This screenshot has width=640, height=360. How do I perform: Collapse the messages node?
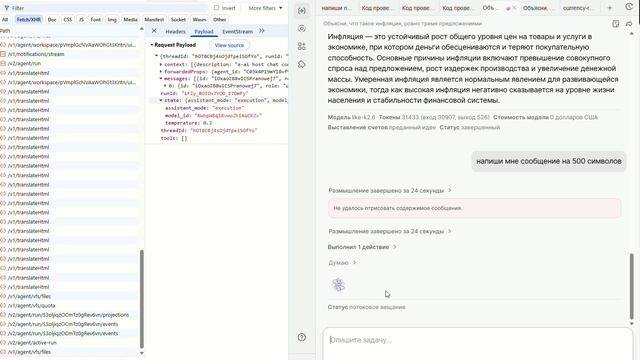tap(161, 78)
